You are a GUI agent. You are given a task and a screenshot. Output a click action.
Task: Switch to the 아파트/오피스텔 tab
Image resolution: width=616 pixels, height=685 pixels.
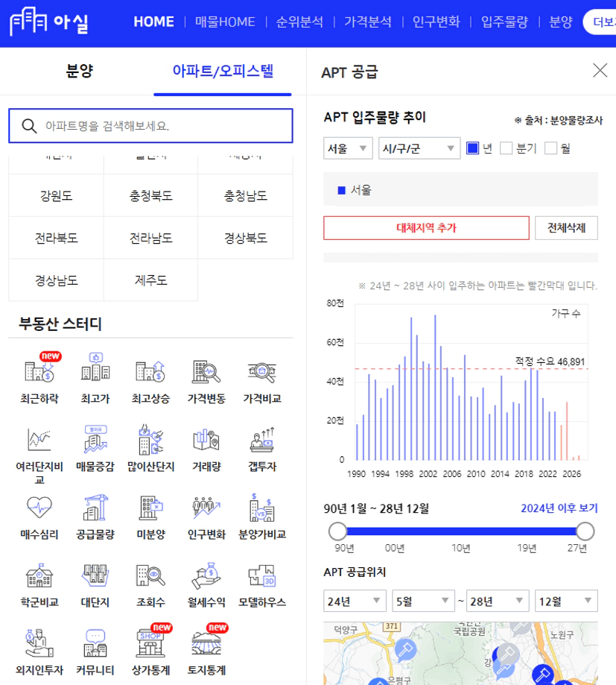coord(223,71)
